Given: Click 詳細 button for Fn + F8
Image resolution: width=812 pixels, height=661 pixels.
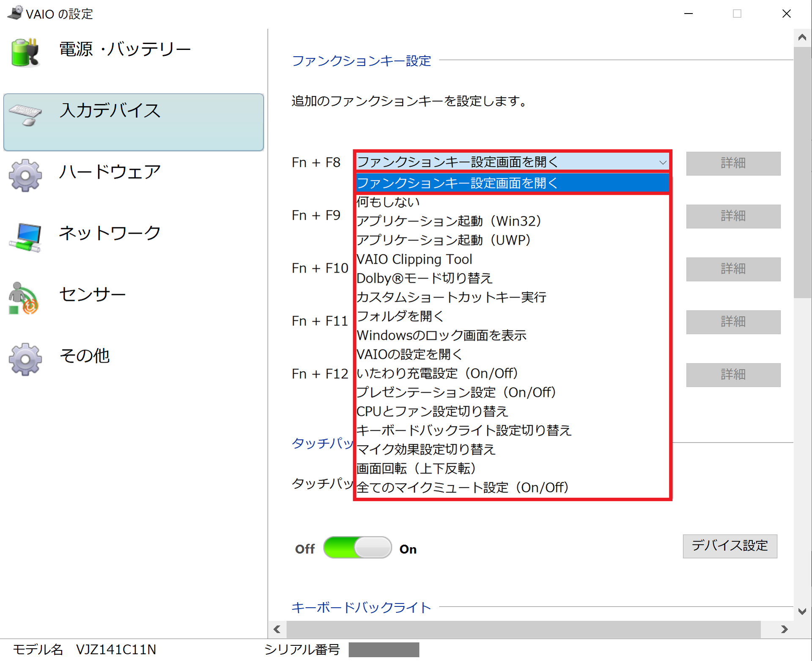Looking at the screenshot, I should pyautogui.click(x=733, y=163).
